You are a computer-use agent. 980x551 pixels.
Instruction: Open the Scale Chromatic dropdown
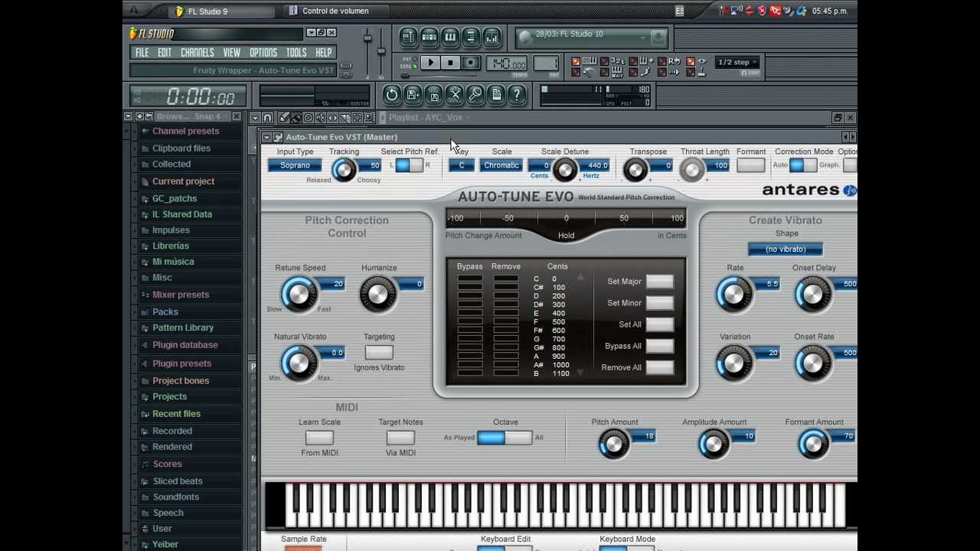click(501, 165)
